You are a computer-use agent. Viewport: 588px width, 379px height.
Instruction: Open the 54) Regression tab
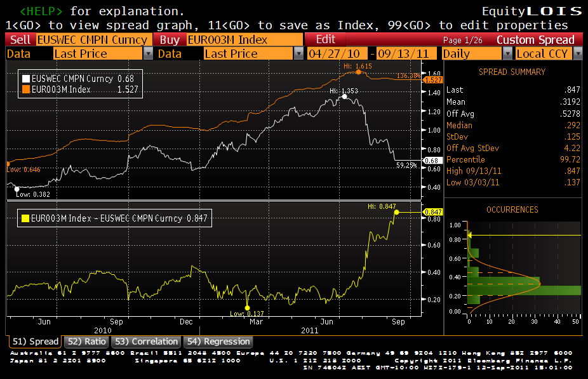click(x=218, y=342)
